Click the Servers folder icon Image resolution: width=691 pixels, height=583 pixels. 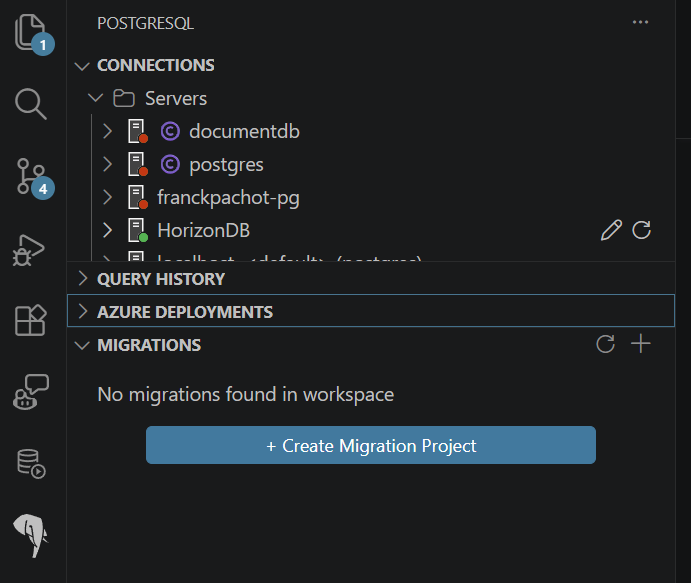click(x=124, y=98)
